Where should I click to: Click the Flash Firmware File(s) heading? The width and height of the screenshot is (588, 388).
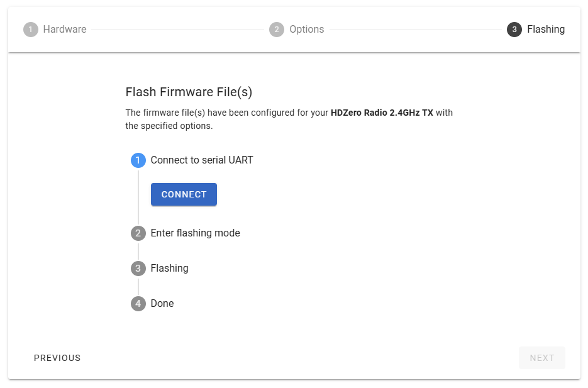tap(189, 92)
